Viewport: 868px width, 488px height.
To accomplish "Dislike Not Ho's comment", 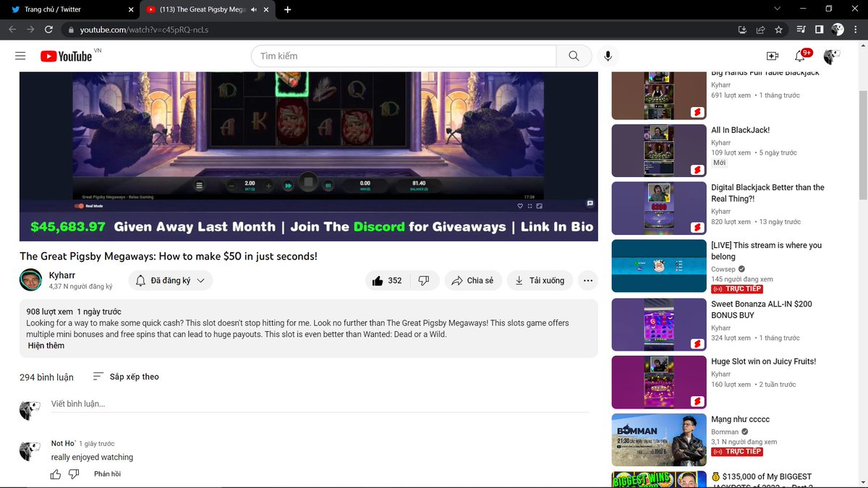I will [x=74, y=474].
